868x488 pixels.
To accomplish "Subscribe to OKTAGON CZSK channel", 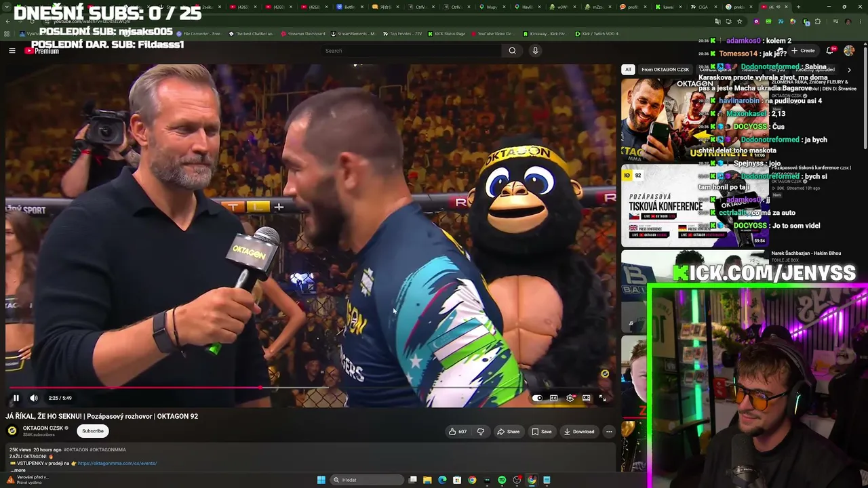I will point(93,431).
